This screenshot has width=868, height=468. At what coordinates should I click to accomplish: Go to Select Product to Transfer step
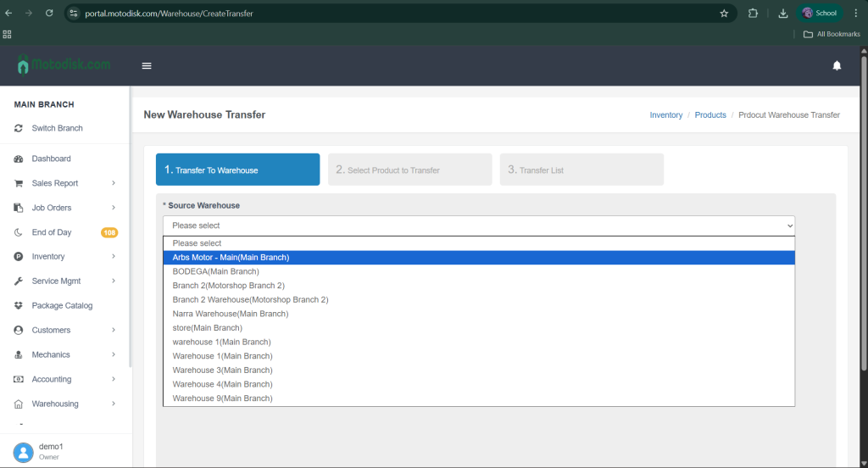click(409, 170)
